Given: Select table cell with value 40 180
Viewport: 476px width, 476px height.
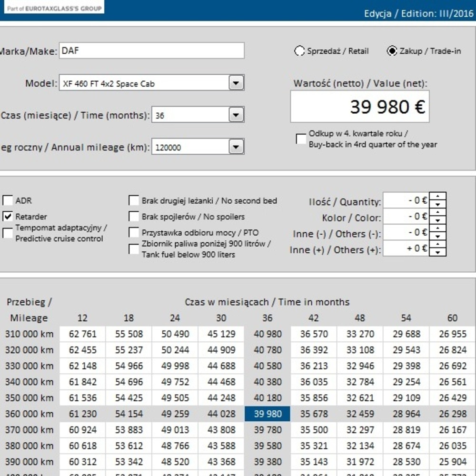Looking at the screenshot, I should (x=268, y=397).
